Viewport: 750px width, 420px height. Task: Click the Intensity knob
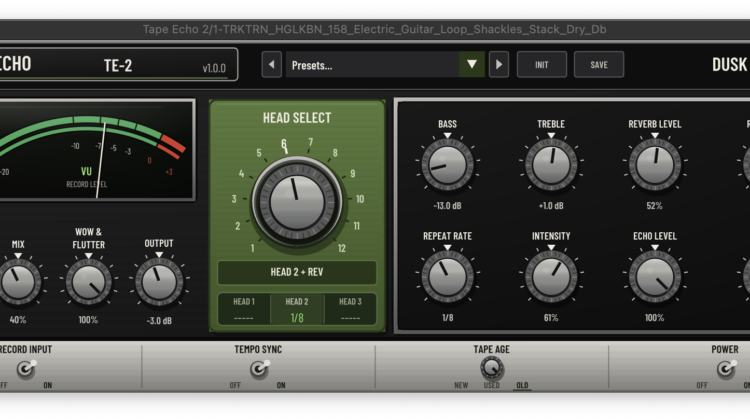click(x=551, y=277)
